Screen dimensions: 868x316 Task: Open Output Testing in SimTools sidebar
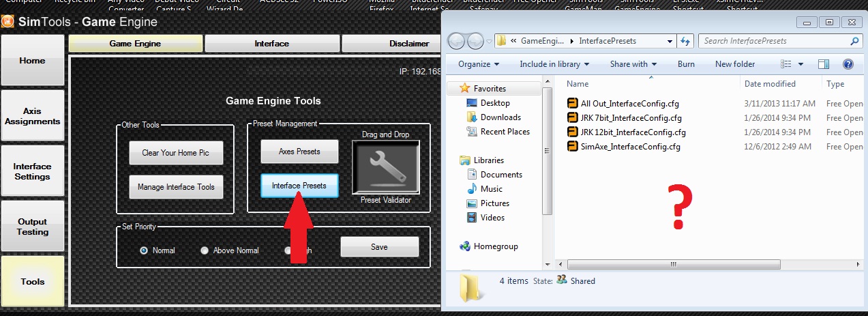coord(32,227)
